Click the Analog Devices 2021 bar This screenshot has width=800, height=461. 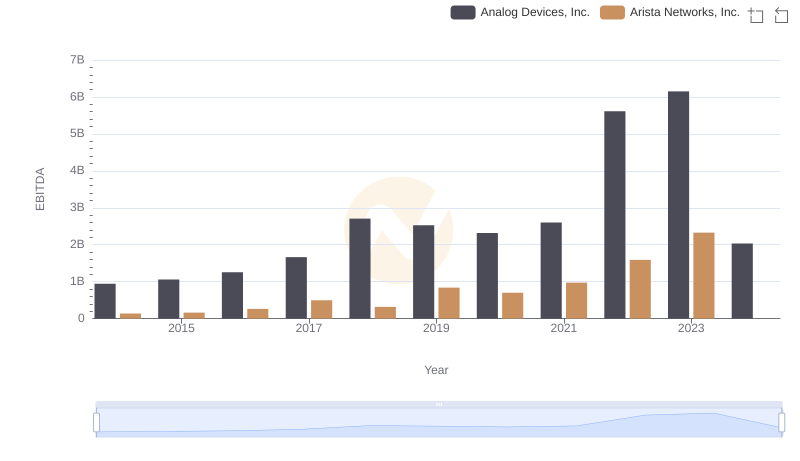pos(551,270)
